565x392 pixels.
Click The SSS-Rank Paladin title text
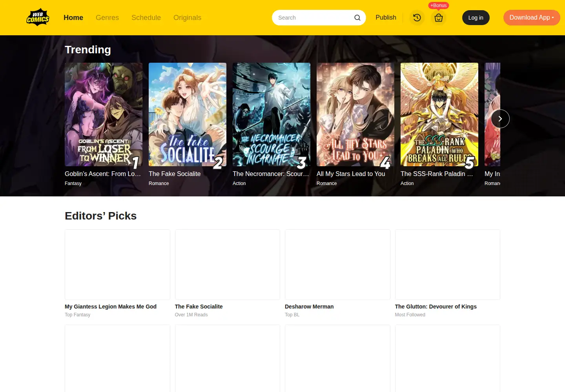[437, 174]
